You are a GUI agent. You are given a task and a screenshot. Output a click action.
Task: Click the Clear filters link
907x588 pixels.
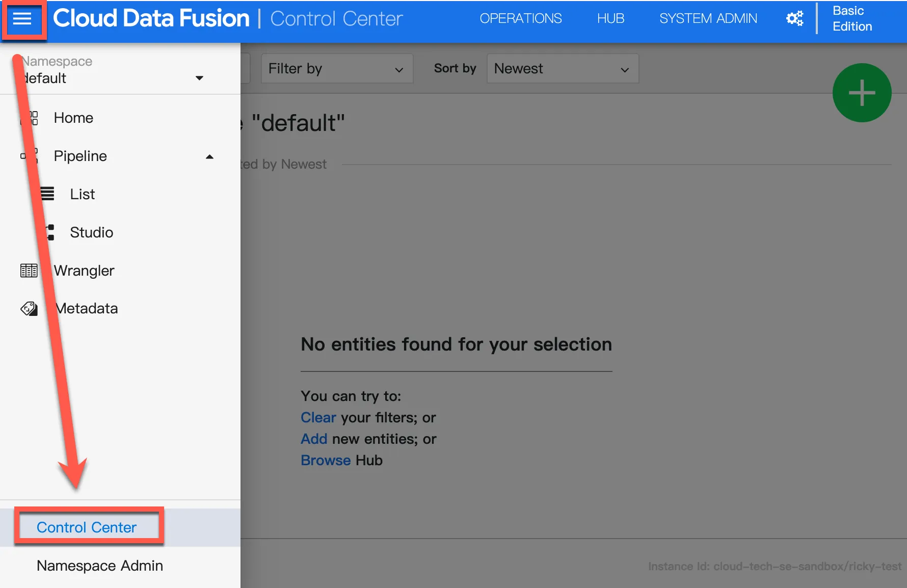coord(318,417)
